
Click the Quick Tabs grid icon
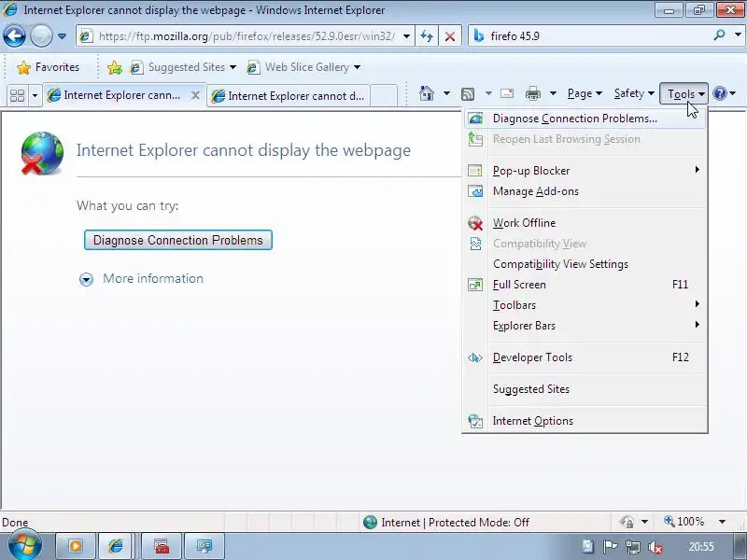(17, 96)
